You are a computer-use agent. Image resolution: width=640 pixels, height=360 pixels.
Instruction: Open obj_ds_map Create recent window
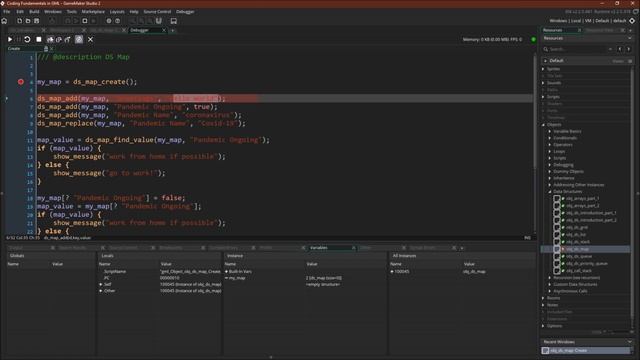tap(586, 351)
